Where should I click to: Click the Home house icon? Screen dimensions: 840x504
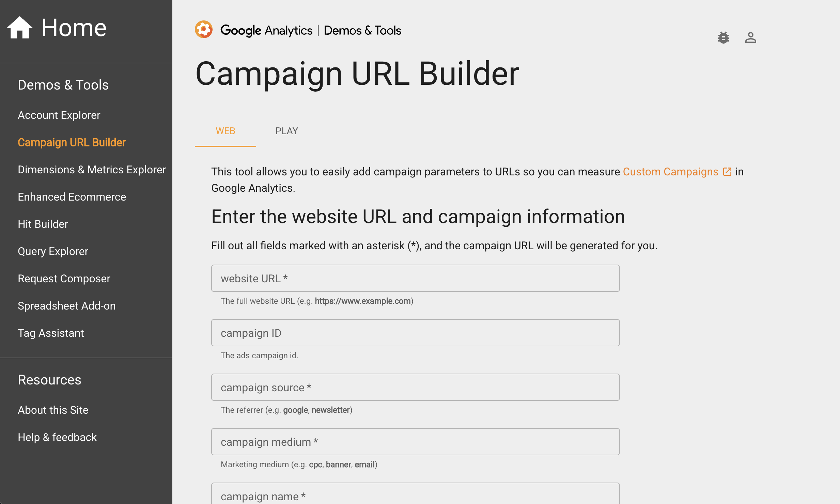click(x=20, y=28)
